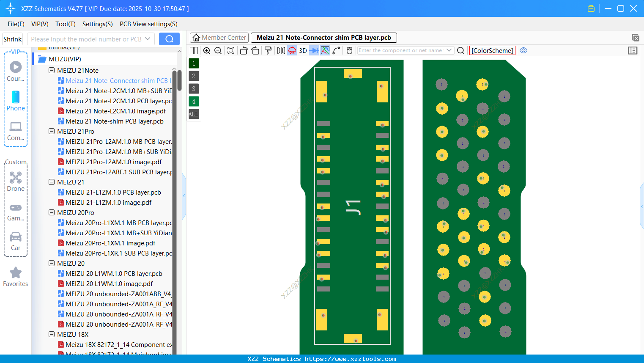Show PCB layer 3
The height and width of the screenshot is (363, 644).
pos(194,89)
